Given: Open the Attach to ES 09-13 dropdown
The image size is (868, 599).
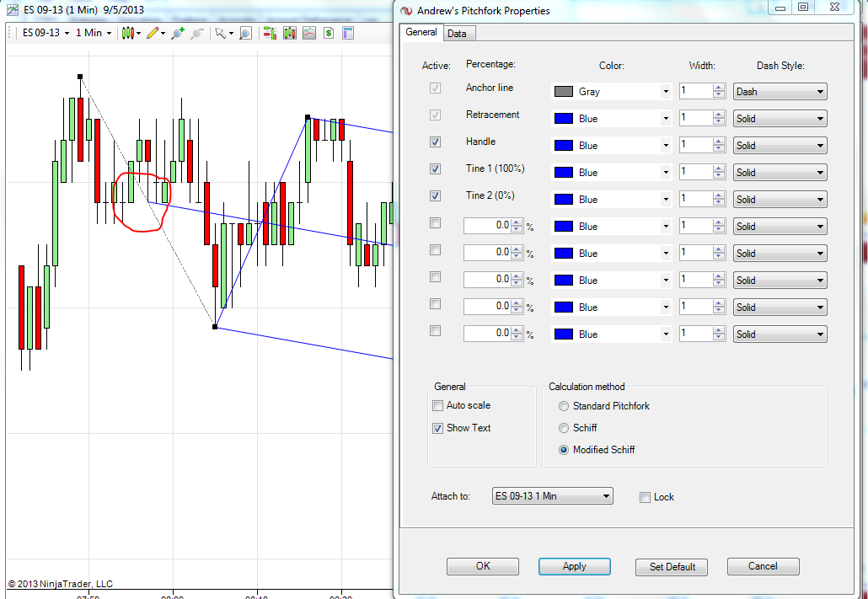Looking at the screenshot, I should pos(552,496).
